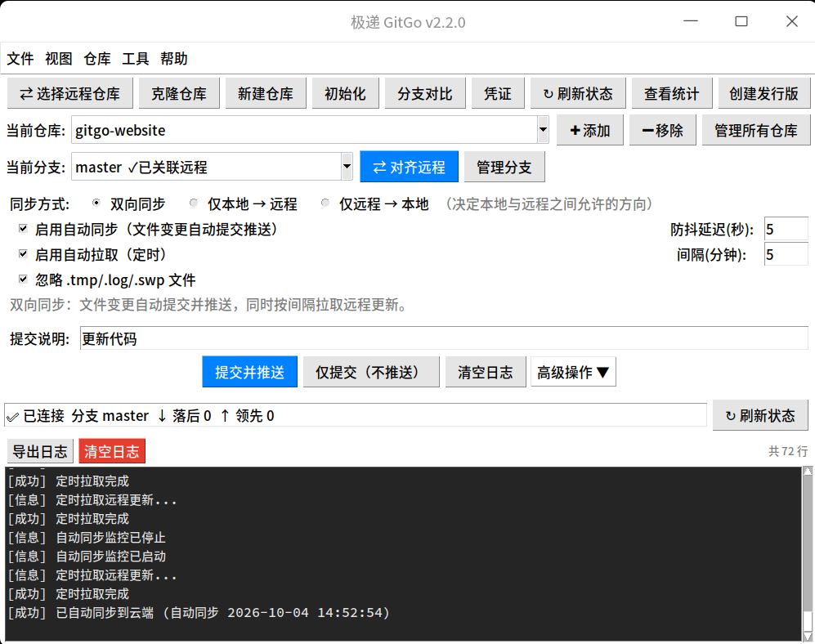Click the 间隔(分钟) input field
Viewport: 815px width, 644px height.
pyautogui.click(x=786, y=254)
